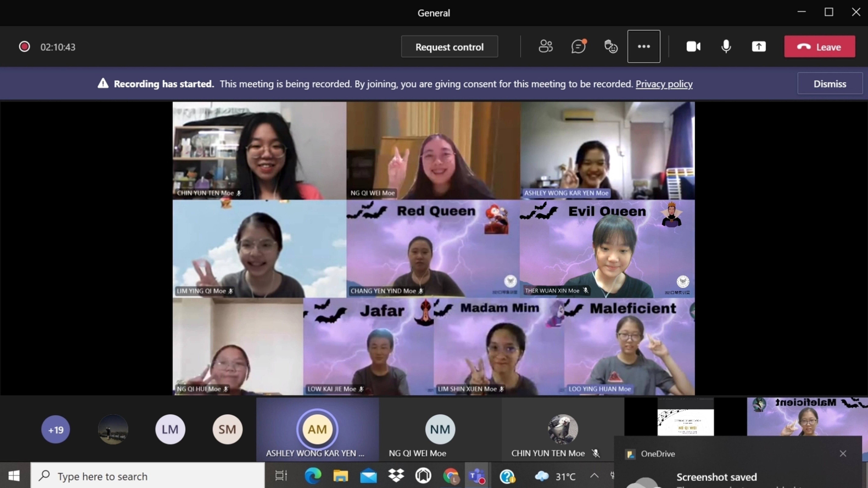Screen dimensions: 868x488
Task: Click the night-sky photo participant avatar
Action: point(113,429)
